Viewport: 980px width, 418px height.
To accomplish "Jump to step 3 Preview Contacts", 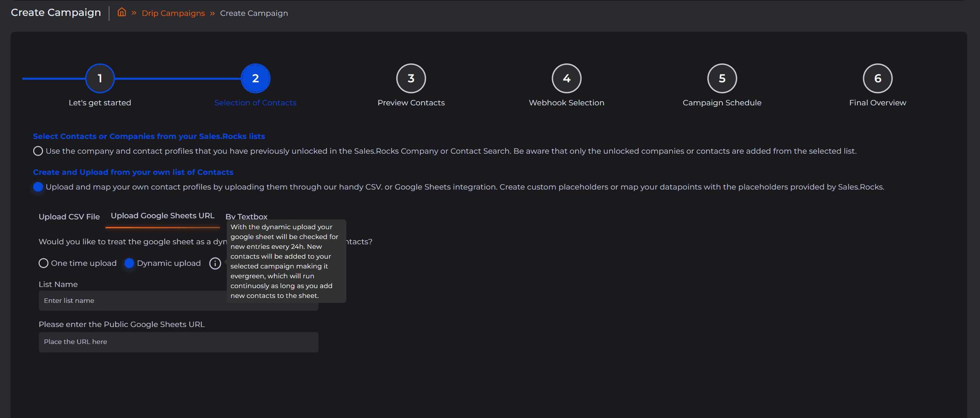I will (x=411, y=79).
